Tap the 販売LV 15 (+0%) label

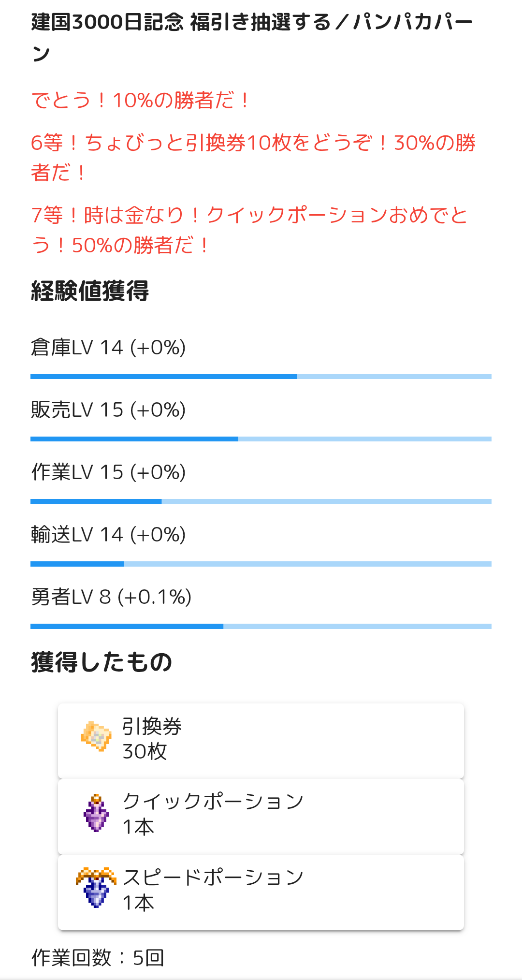(x=108, y=410)
